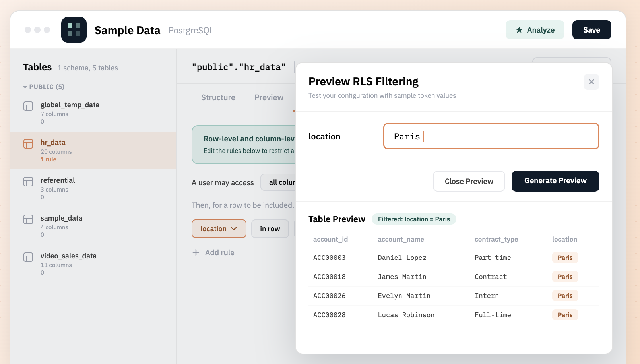Open the location rule dropdown

pyautogui.click(x=219, y=229)
